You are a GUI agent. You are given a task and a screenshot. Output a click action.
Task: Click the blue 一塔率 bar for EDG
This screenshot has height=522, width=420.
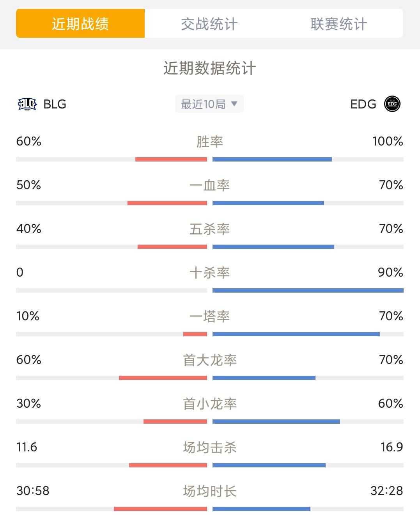coord(296,334)
